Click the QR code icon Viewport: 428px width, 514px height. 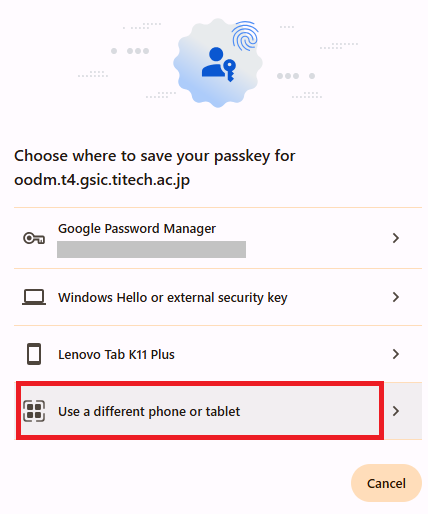click(34, 411)
